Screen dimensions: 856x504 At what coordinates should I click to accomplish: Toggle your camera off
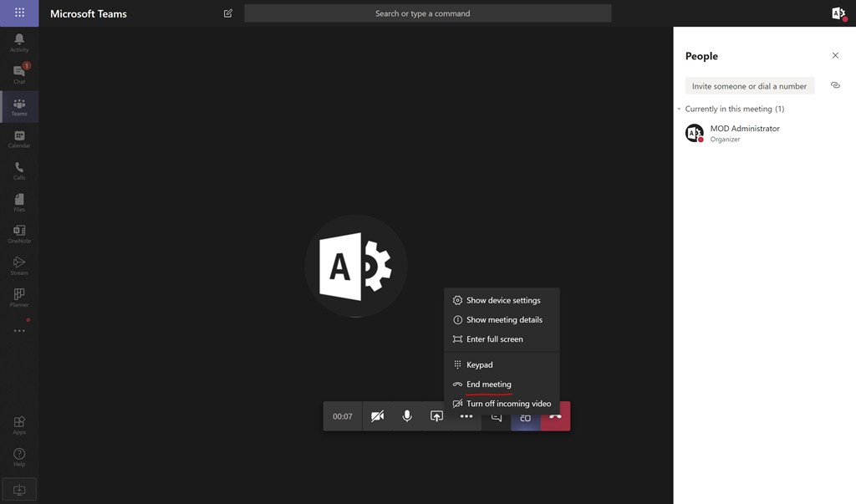tap(378, 415)
